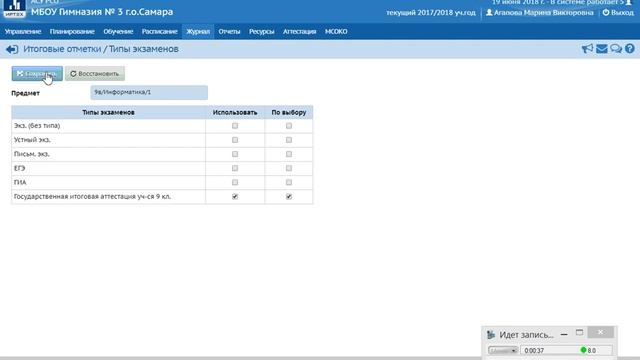Viewport: 640px width, 360px height.
Task: Open the help question mark icon
Action: pyautogui.click(x=630, y=49)
